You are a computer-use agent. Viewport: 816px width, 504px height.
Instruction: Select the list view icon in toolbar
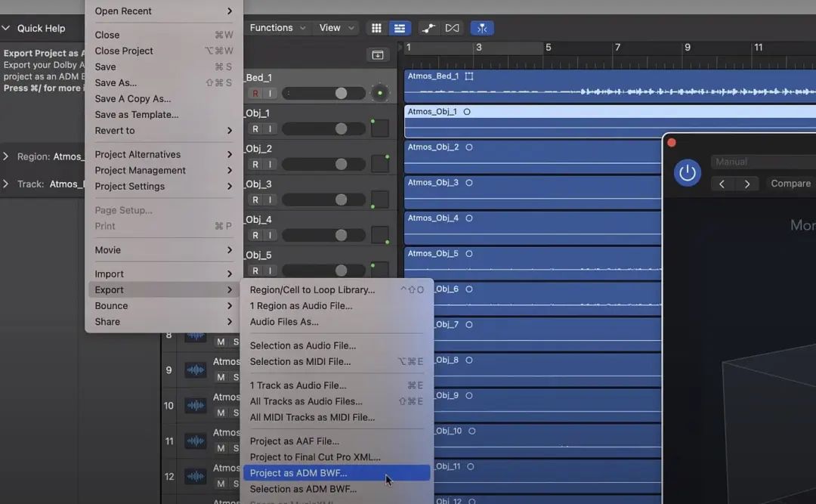click(400, 28)
